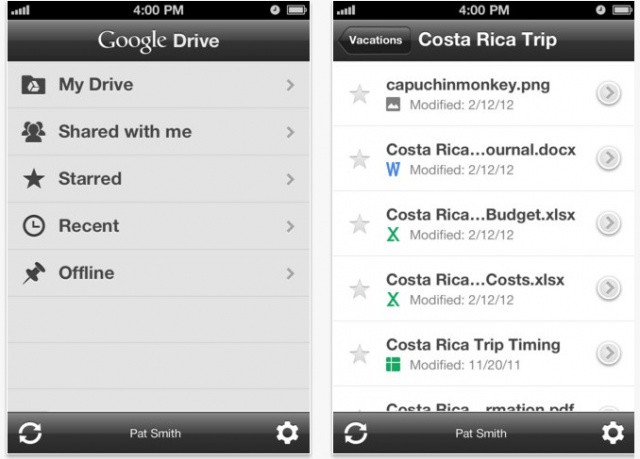Tap the chevron on Shared with me row
Image resolution: width=640 pixels, height=459 pixels.
coord(290,132)
